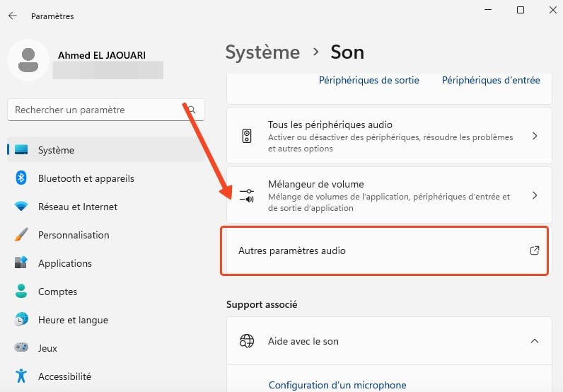Viewport: 563px width, 392px height.
Task: Open the Périphériques de sortie link
Action: pos(369,80)
